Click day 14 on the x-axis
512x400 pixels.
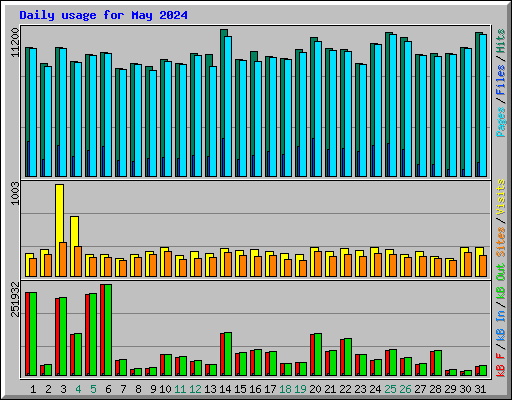click(225, 389)
